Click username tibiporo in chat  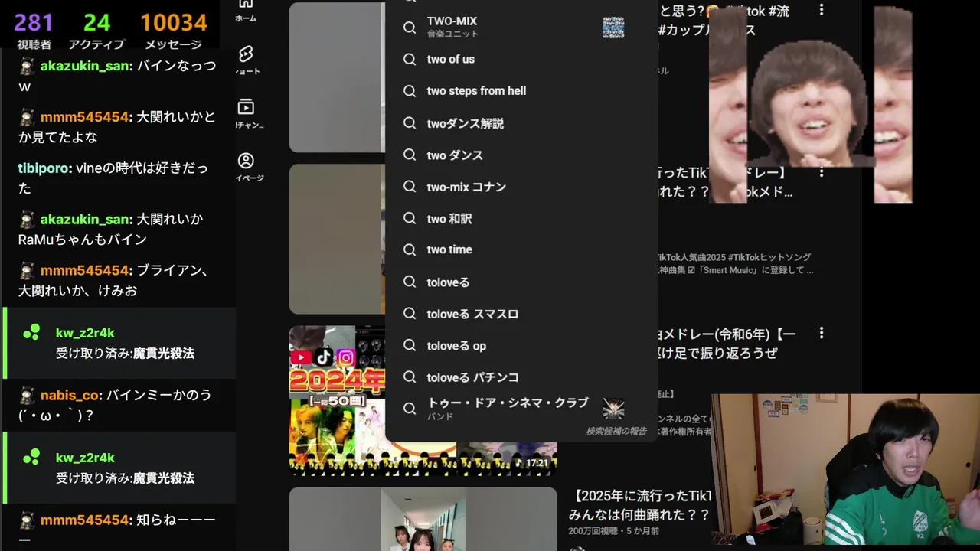click(x=44, y=168)
